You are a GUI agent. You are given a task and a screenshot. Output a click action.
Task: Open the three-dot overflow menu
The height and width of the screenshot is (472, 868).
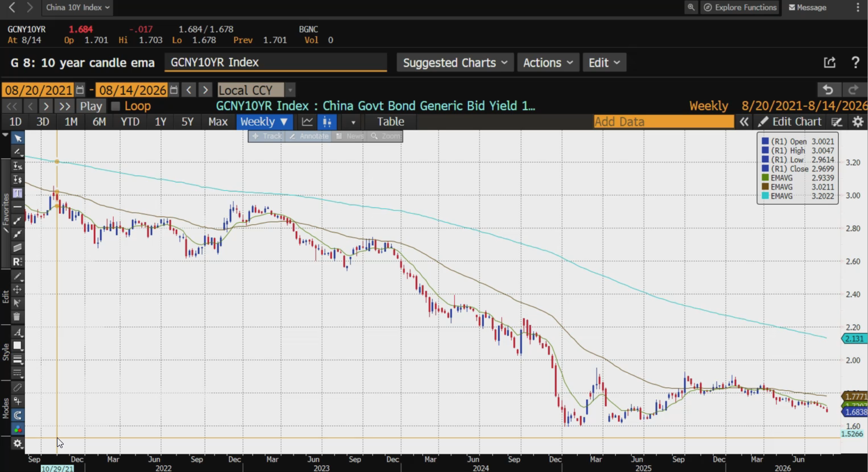(858, 7)
